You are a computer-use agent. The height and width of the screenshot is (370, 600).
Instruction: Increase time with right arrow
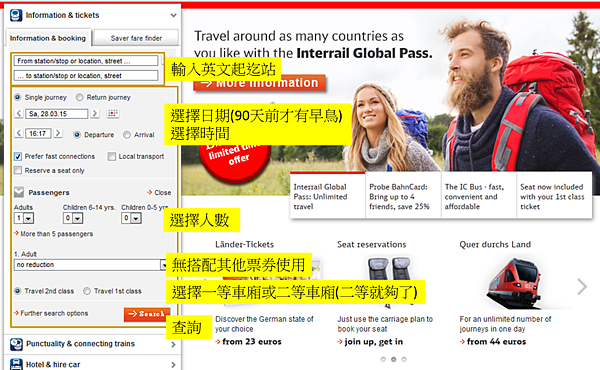[58, 133]
